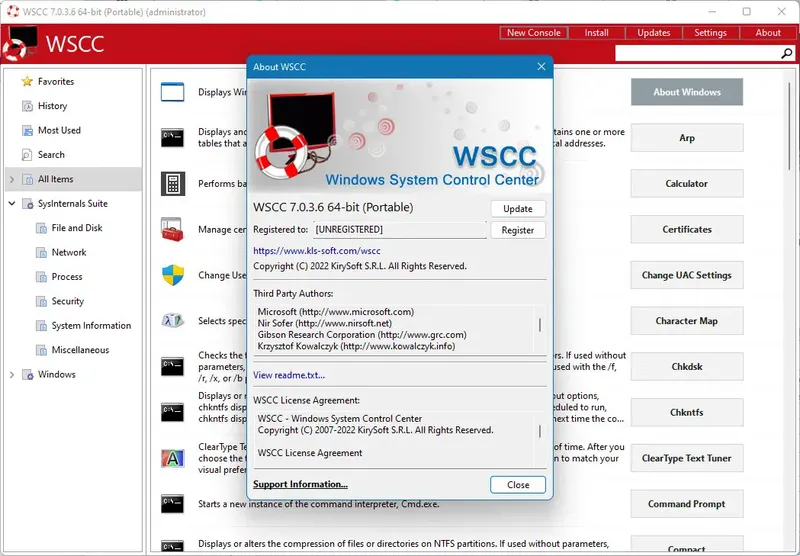Click the SysInternals Suite folder icon

(x=27, y=204)
